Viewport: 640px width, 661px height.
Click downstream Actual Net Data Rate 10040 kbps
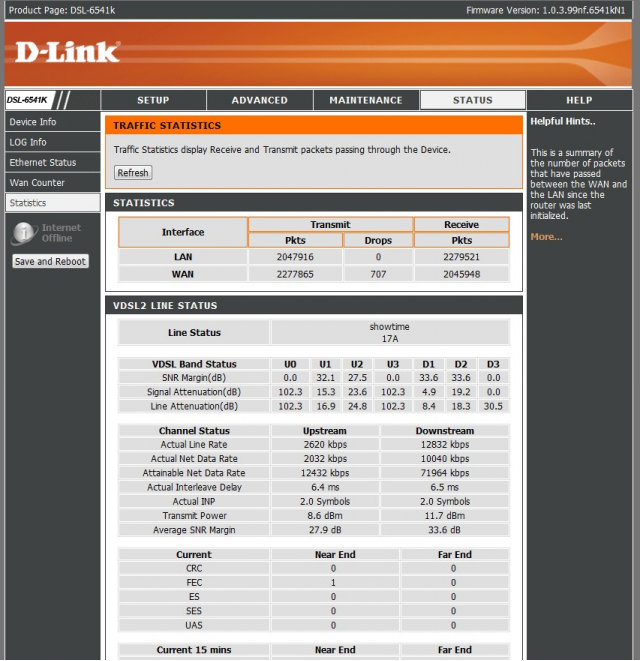click(445, 459)
